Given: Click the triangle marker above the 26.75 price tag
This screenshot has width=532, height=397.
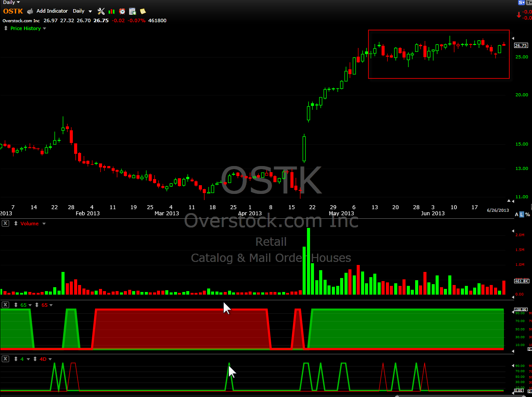Looking at the screenshot, I should point(513,39).
